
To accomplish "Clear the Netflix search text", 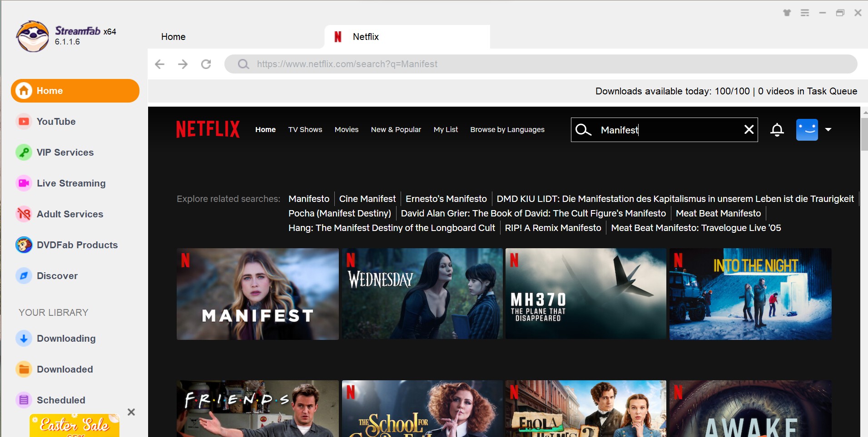I will point(749,130).
